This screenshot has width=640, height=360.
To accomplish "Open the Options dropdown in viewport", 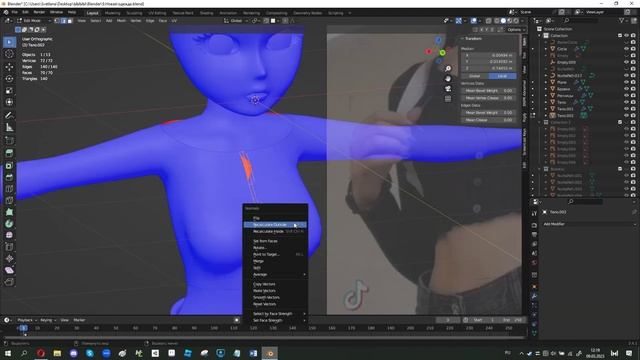I will (516, 29).
